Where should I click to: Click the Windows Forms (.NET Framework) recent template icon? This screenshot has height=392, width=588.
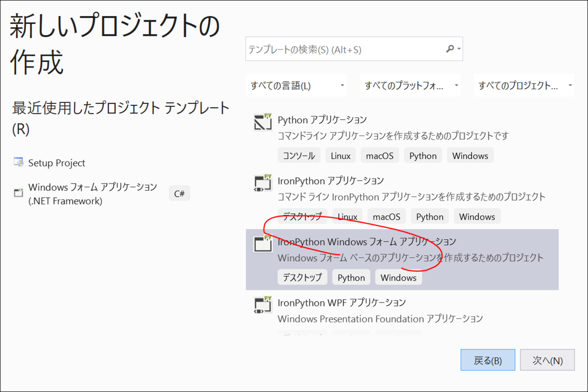tap(19, 193)
